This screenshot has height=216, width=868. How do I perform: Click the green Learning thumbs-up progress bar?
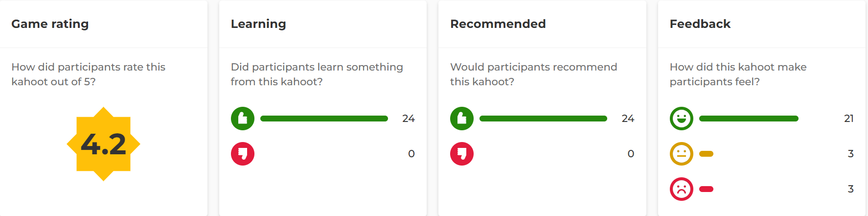point(324,119)
